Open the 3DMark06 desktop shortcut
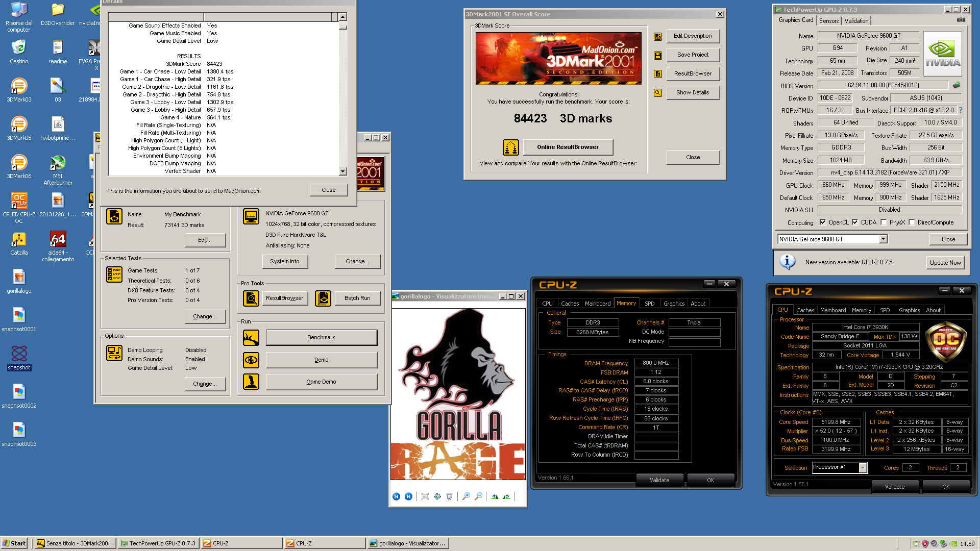Viewport: 980px width, 551px height. coord(19,166)
